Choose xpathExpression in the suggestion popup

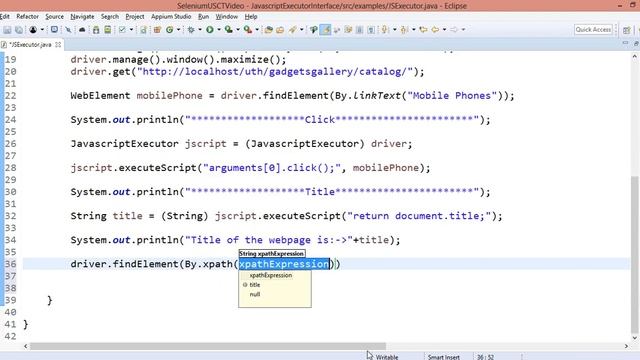pos(271,276)
